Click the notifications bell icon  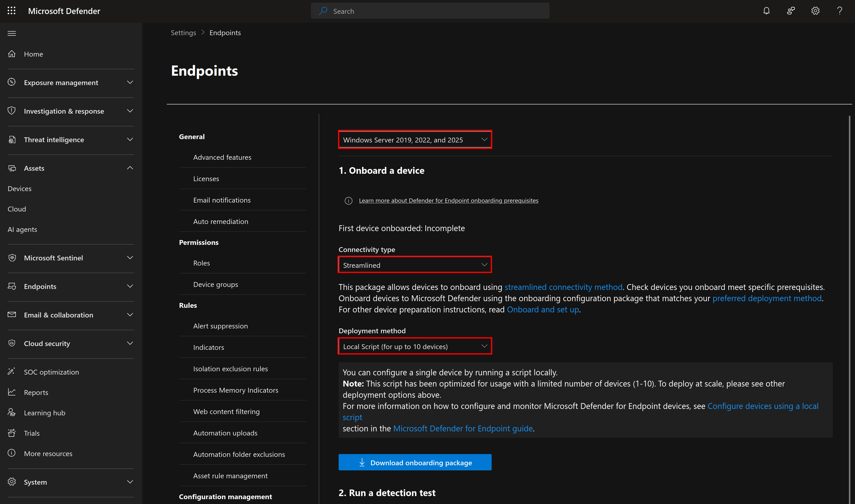click(766, 11)
